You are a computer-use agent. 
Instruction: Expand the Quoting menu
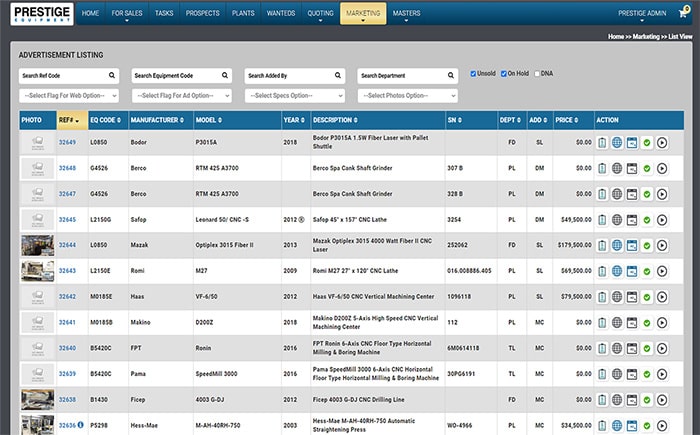tap(321, 13)
